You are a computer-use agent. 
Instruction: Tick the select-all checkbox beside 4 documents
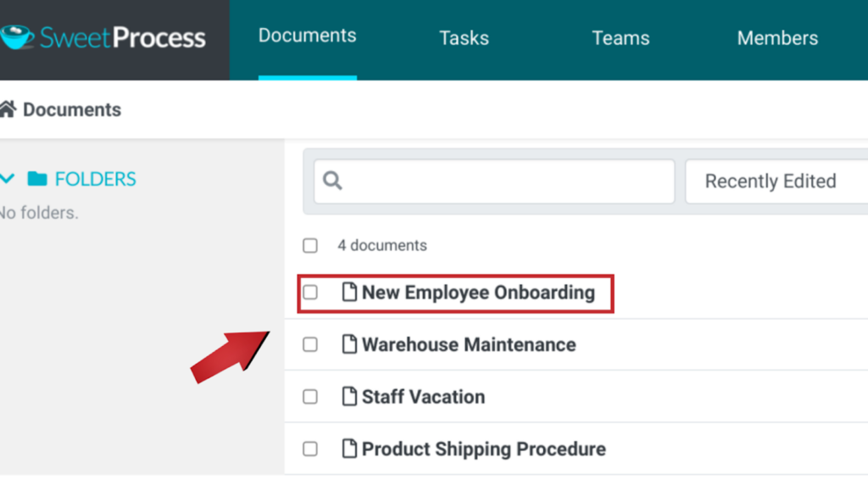pyautogui.click(x=310, y=245)
